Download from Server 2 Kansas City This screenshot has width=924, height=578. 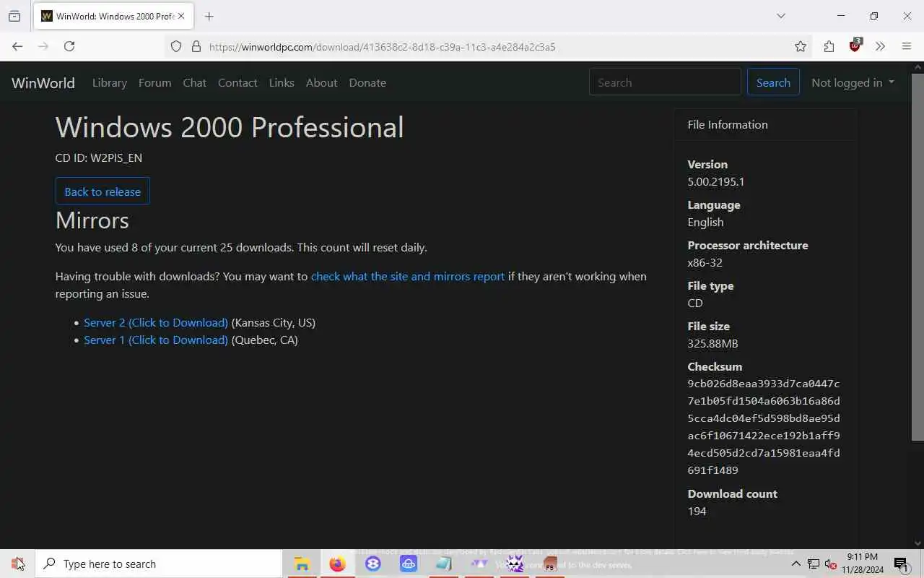click(x=156, y=322)
